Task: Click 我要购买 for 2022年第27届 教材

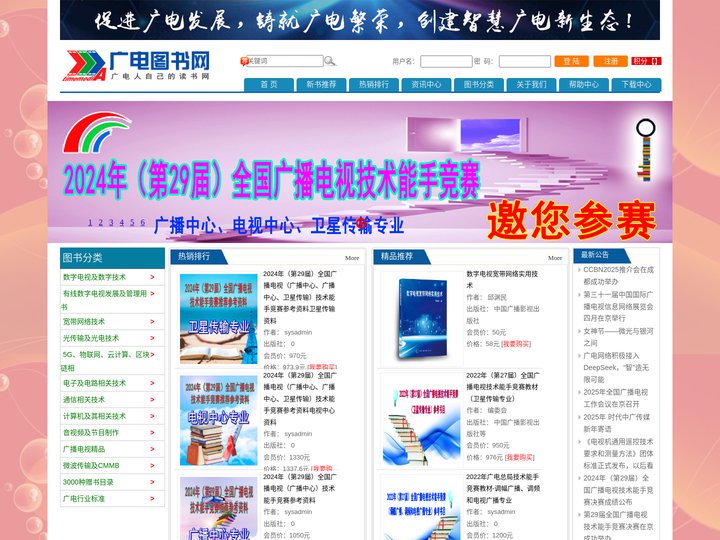Action: 519,457
